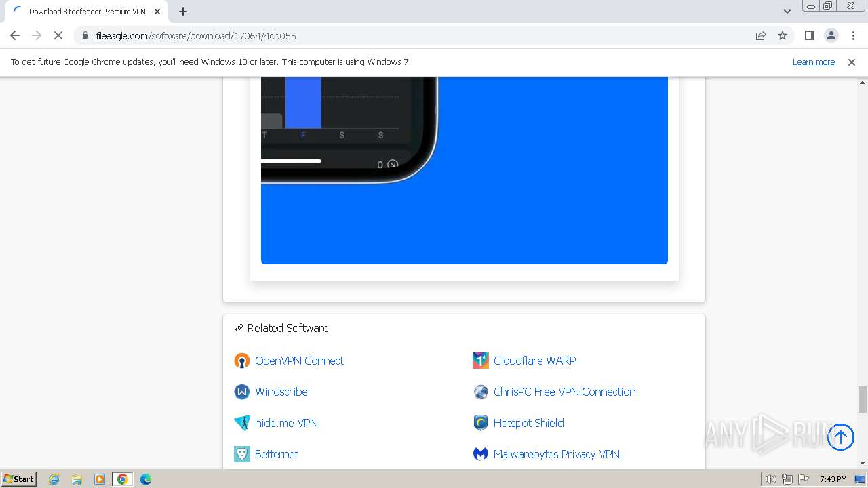Close the Download Bitdefender Premium VPN tab
868x488 pixels.
pyautogui.click(x=157, y=12)
